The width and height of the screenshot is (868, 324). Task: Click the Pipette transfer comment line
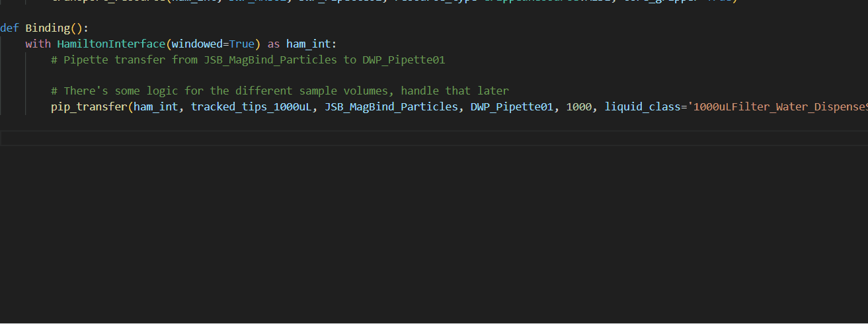pyautogui.click(x=248, y=60)
